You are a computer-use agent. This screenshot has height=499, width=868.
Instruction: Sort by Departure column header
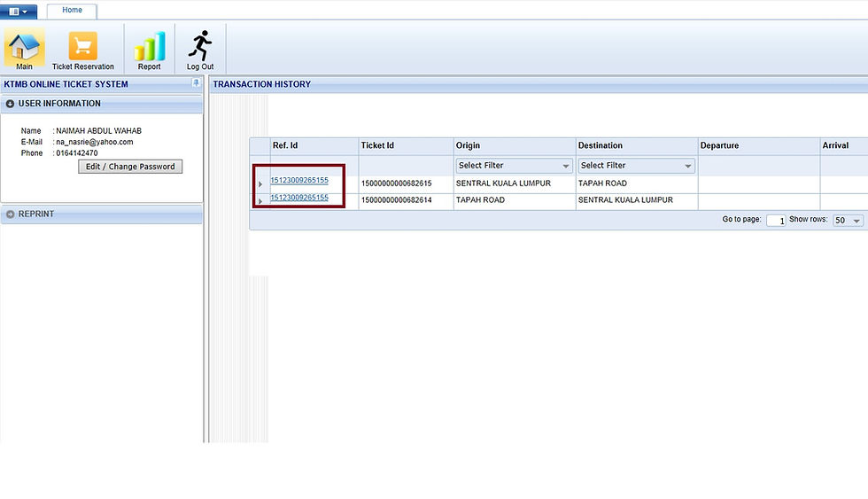(759, 145)
